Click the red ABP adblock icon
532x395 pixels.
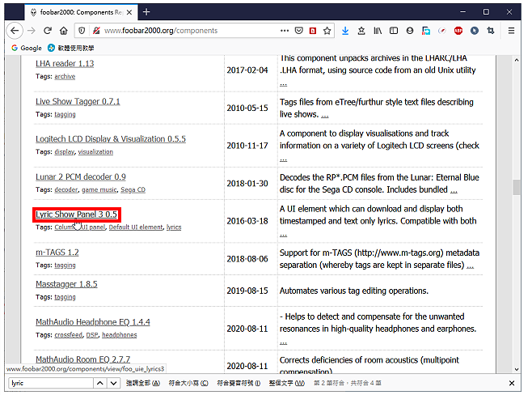[458, 31]
